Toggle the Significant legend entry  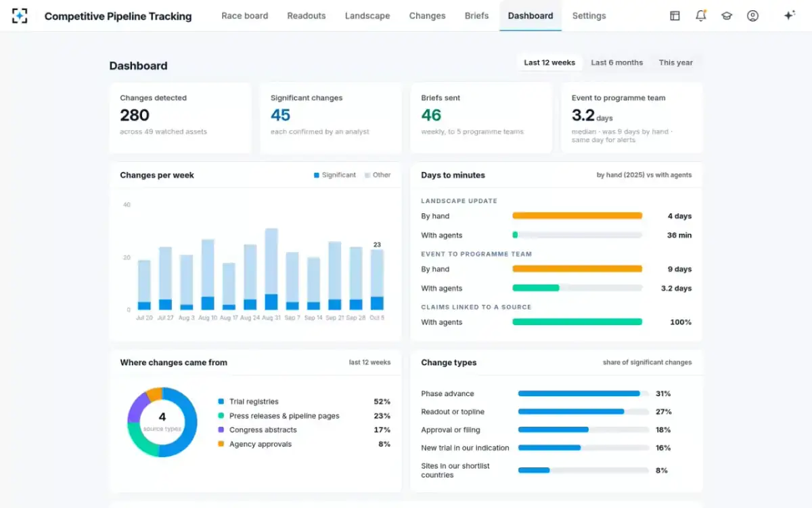click(335, 175)
